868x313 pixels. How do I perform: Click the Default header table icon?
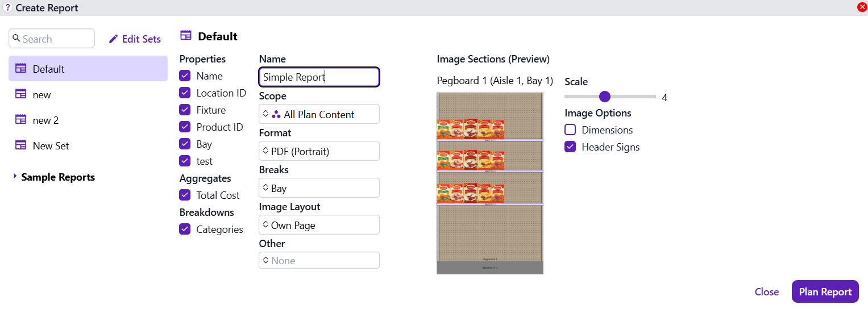186,36
